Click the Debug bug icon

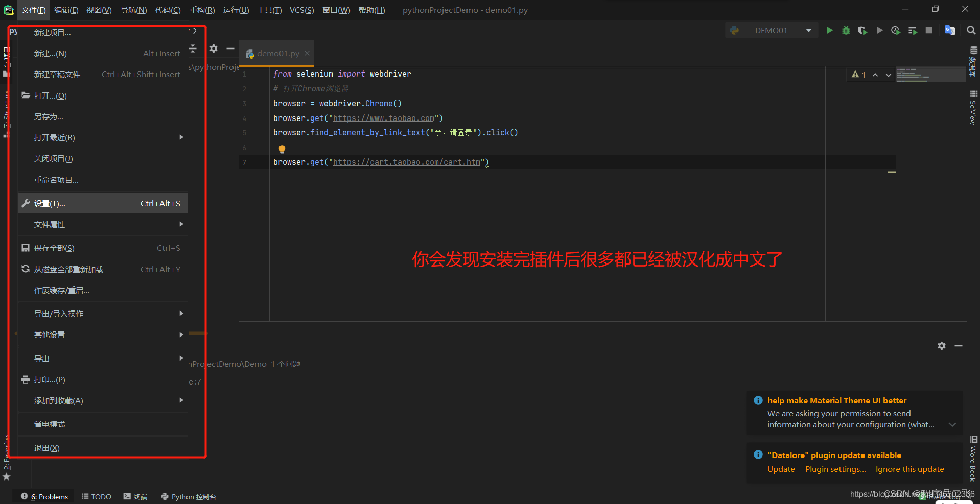coord(846,31)
